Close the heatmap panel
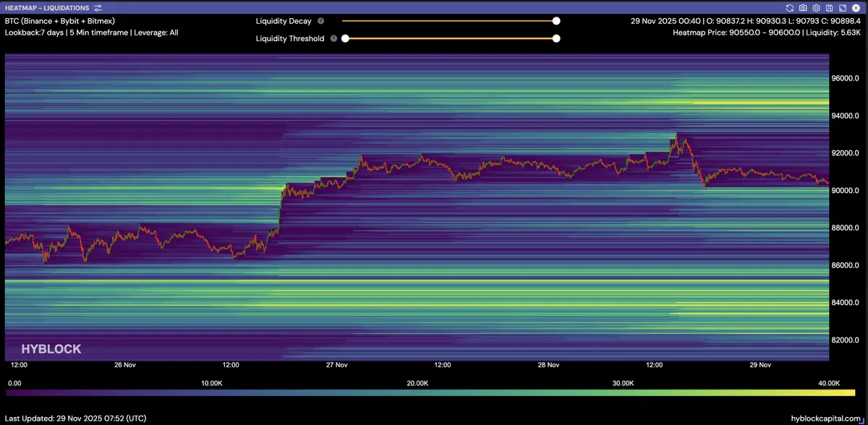Image resolution: width=868 pixels, height=425 pixels. tap(855, 8)
